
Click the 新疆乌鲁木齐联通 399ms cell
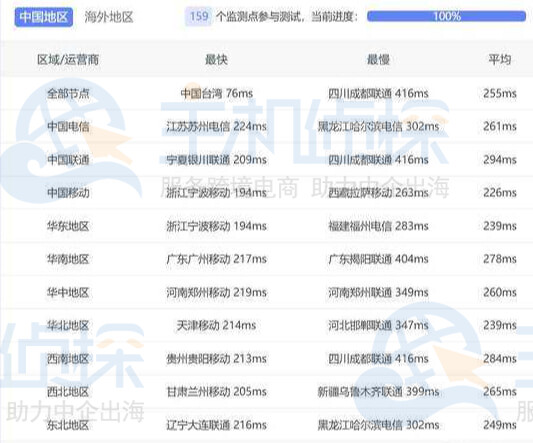click(378, 392)
